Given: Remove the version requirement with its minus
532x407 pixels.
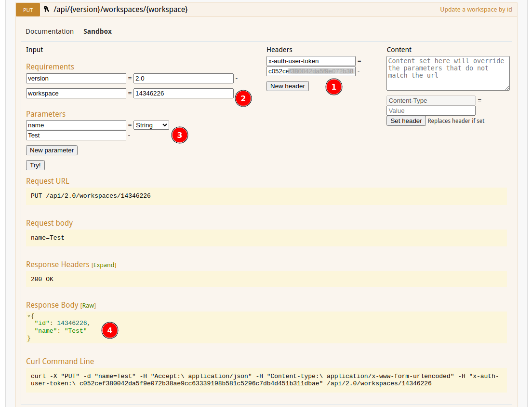Looking at the screenshot, I should [x=237, y=79].
